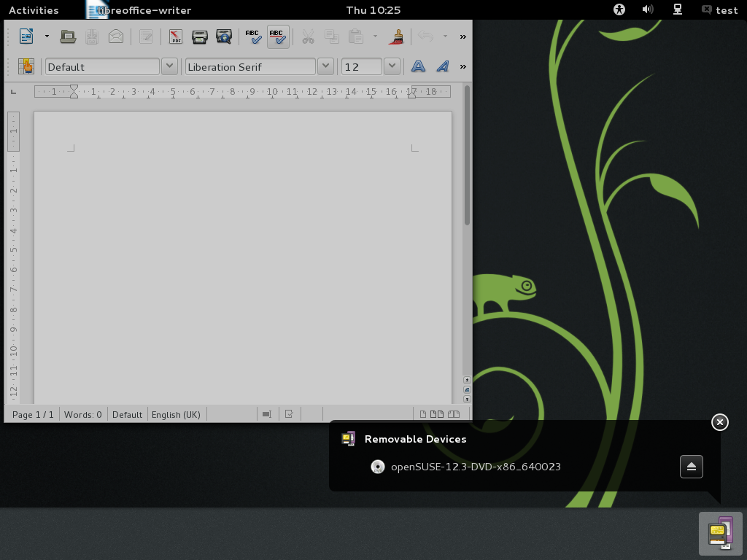747x560 pixels.
Task: Open the paragraph style dropdown arrow
Action: click(x=169, y=66)
